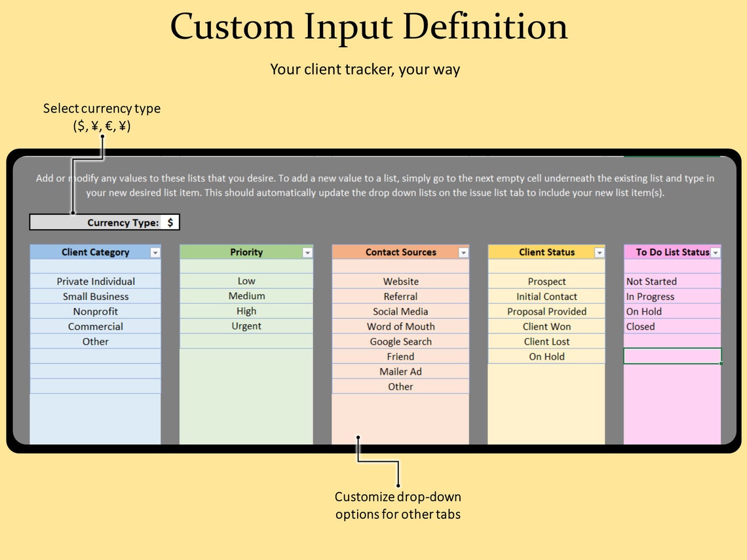This screenshot has width=747, height=560.
Task: Open the Priority column filter dropdown
Action: coord(307,252)
